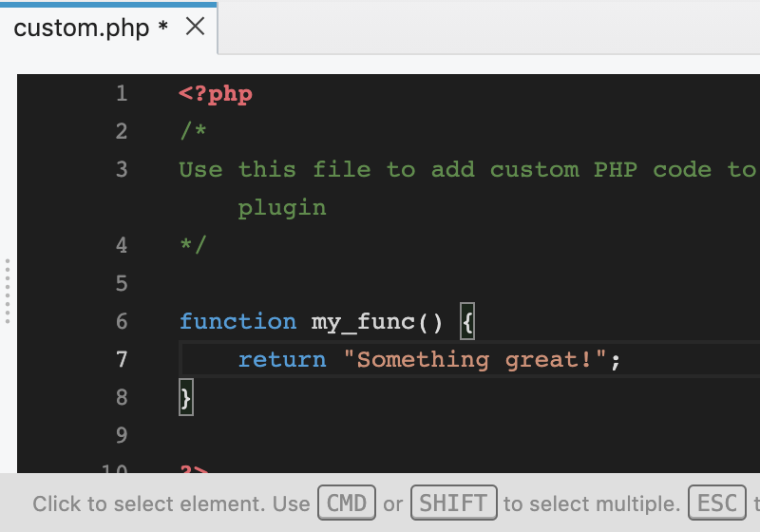Click the wrapped word 'plugin' in the comment
This screenshot has height=532, width=760.
282,209
